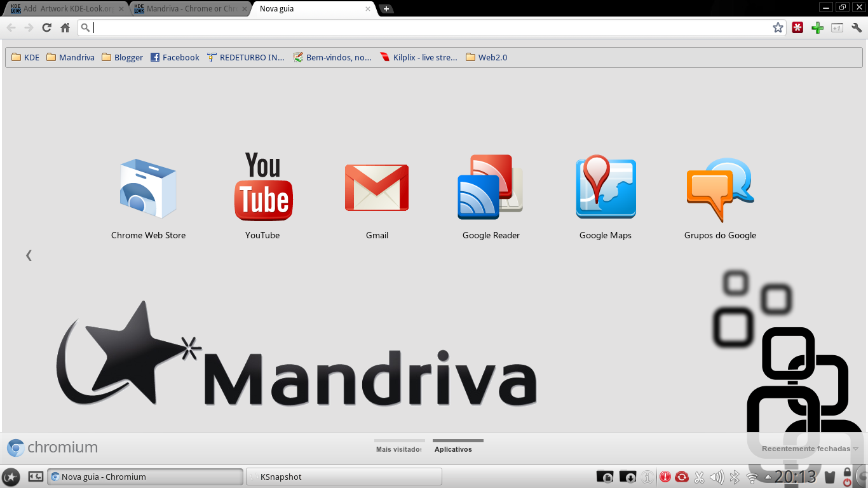Bookmark this page with the star
The image size is (868, 488).
(x=778, y=27)
